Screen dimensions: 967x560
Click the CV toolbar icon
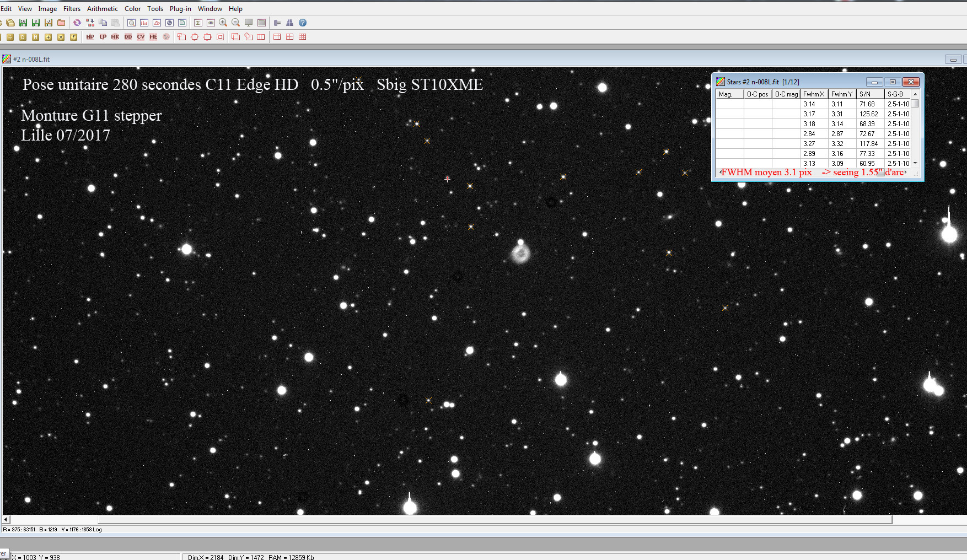click(141, 37)
